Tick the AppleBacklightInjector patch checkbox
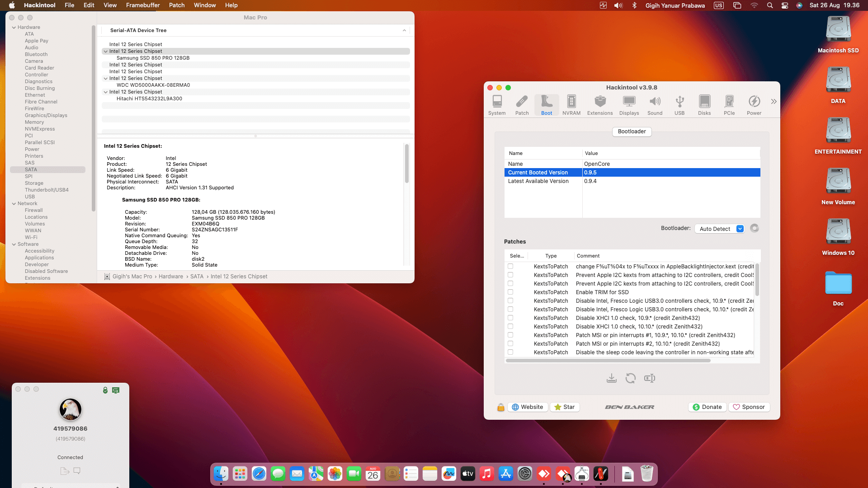The height and width of the screenshot is (488, 868). click(x=510, y=267)
